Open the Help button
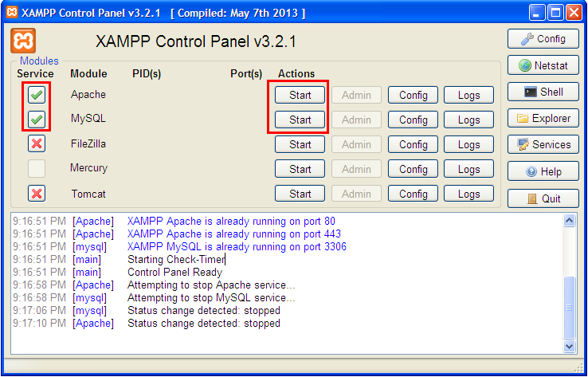This screenshot has width=588, height=377. coord(543,171)
